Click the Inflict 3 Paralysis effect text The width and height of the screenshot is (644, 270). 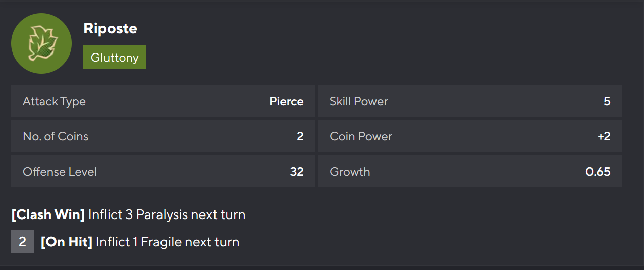click(167, 214)
